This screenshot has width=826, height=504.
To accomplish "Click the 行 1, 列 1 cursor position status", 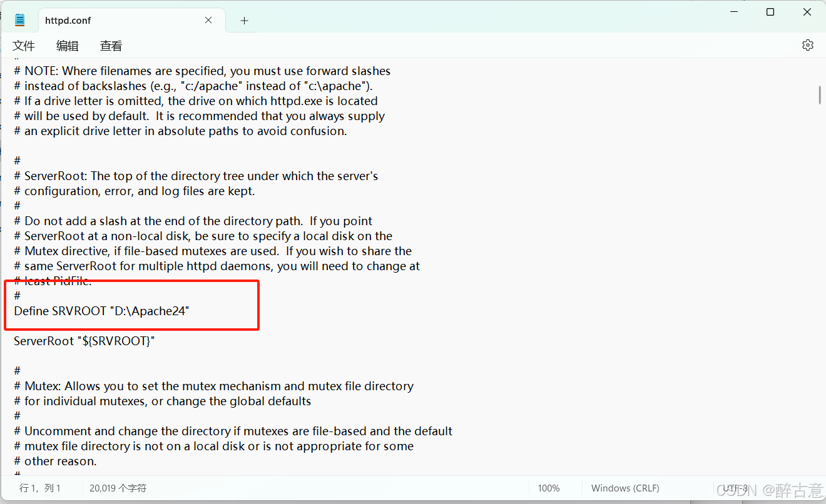I will [x=40, y=488].
